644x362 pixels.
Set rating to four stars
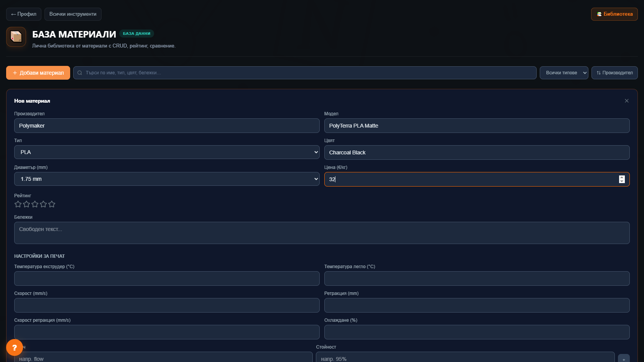pos(43,204)
